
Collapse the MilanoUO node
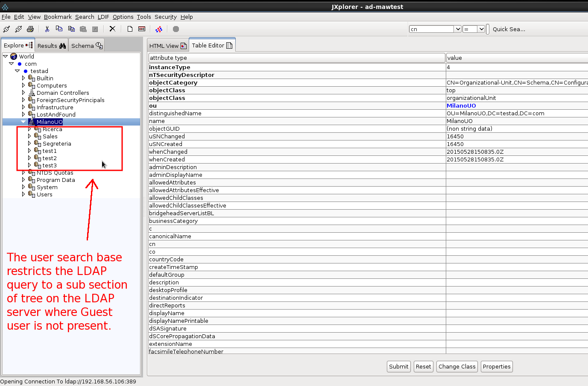(x=23, y=122)
